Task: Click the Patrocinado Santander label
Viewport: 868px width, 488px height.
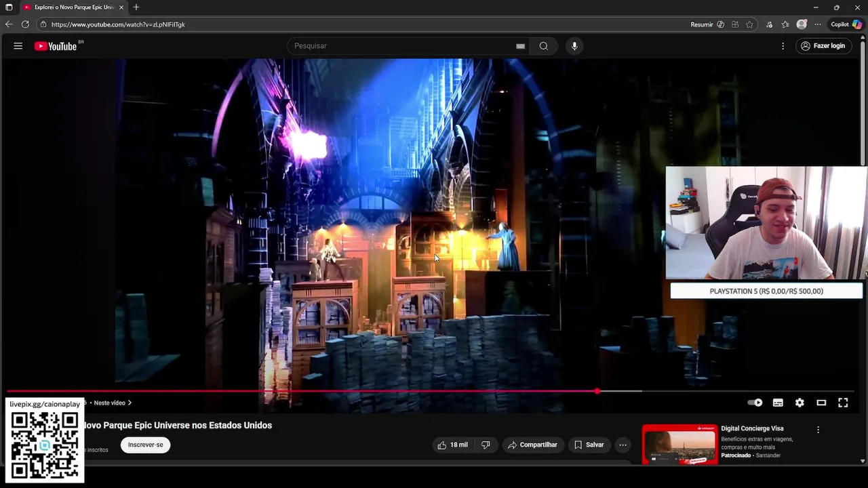Action: tap(751, 455)
